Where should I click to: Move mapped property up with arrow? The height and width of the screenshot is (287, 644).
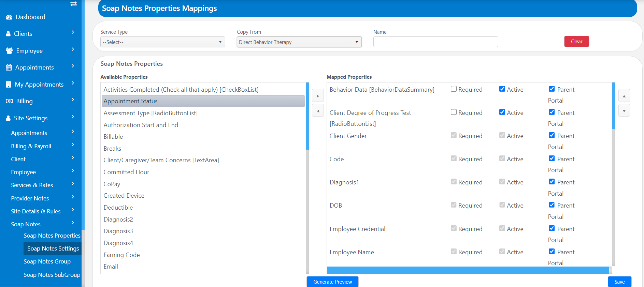tap(624, 96)
